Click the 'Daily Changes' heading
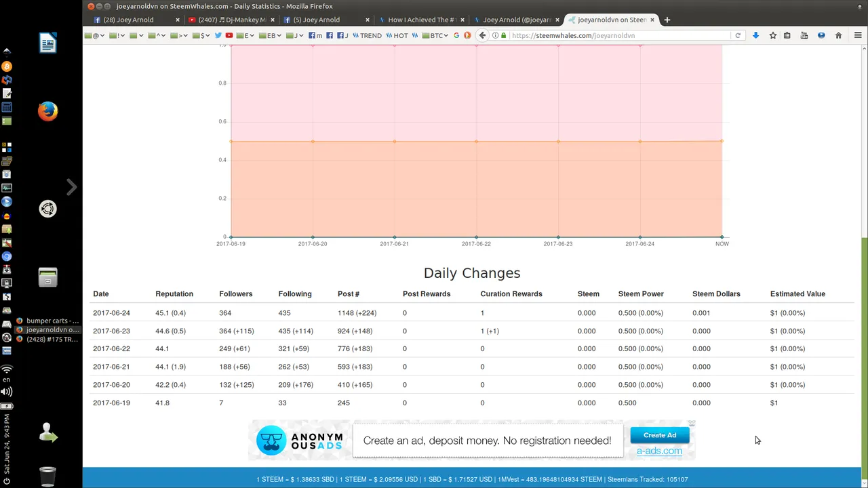868x488 pixels. pos(472,273)
